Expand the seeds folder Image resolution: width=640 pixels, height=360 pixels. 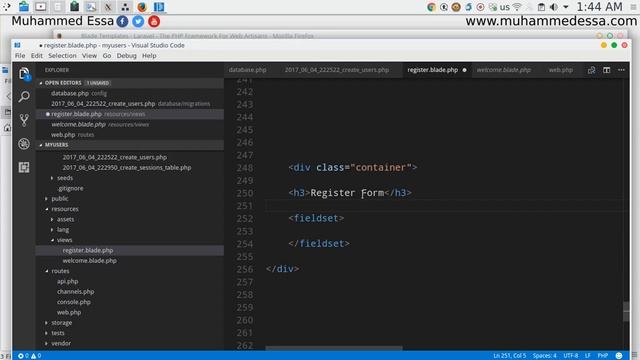[x=52, y=178]
